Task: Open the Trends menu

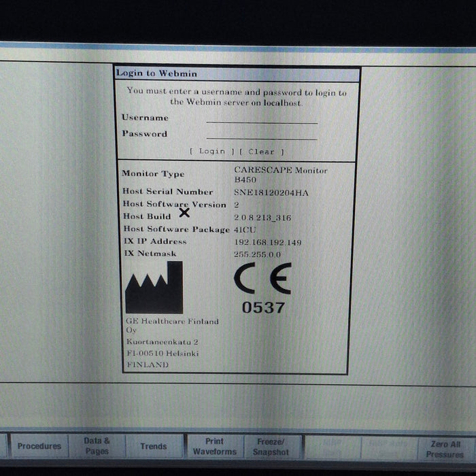Action: click(154, 446)
